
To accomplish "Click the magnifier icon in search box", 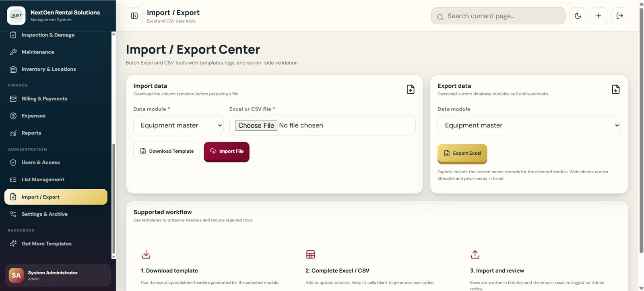I will (440, 17).
